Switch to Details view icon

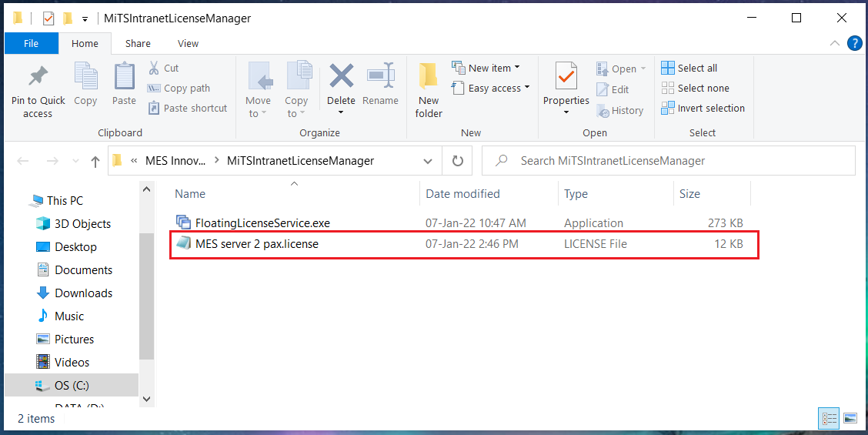point(827,418)
